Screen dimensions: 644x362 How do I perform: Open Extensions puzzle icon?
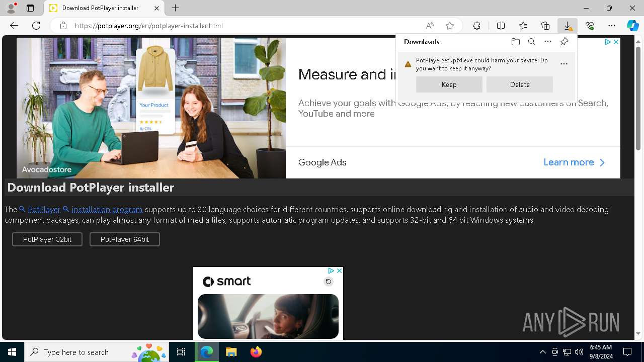coord(476,26)
